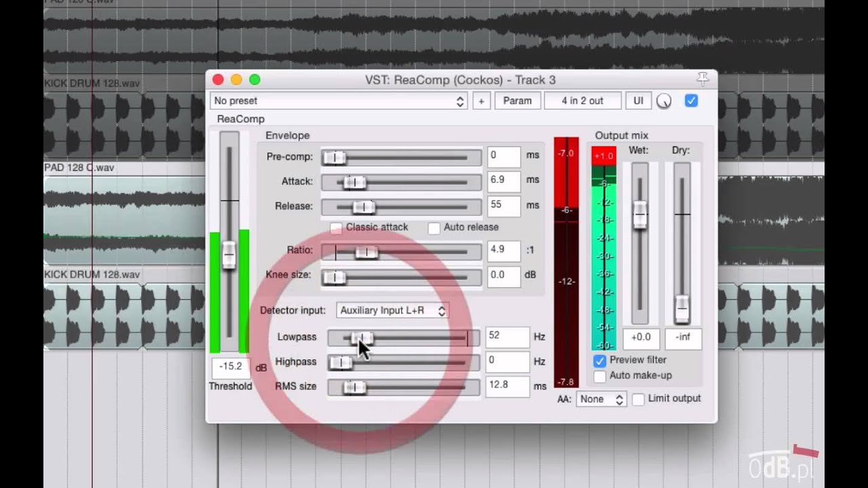Enable the Limit output checkbox

pyautogui.click(x=638, y=399)
